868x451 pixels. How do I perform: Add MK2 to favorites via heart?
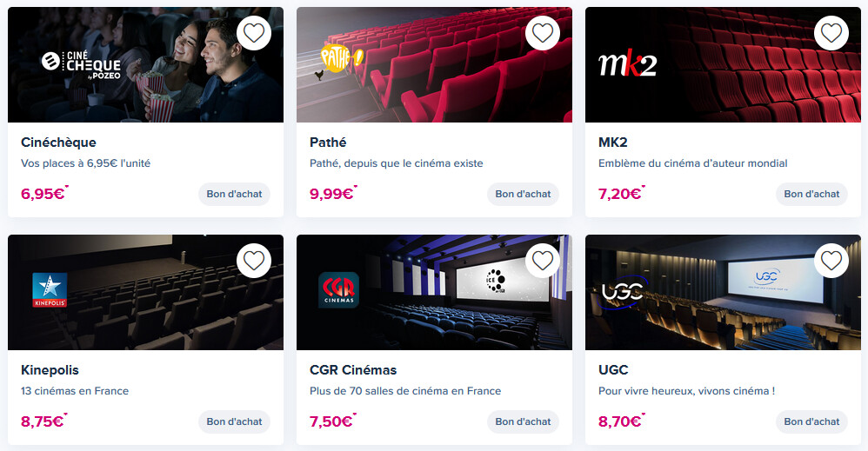tap(831, 33)
